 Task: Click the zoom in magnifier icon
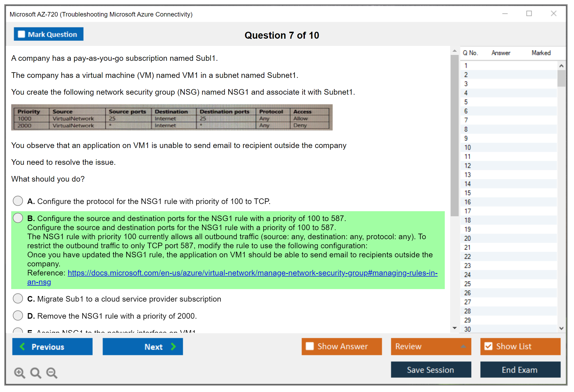tap(19, 373)
